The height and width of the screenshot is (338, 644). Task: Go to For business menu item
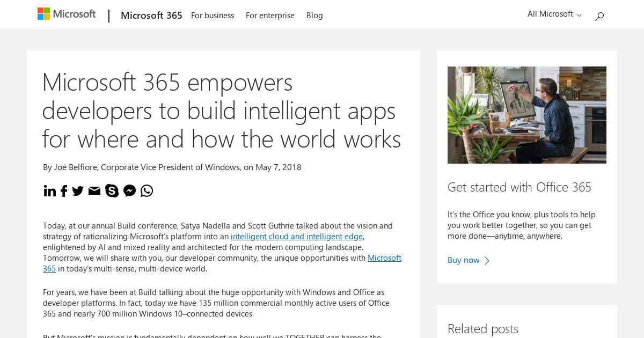click(213, 16)
